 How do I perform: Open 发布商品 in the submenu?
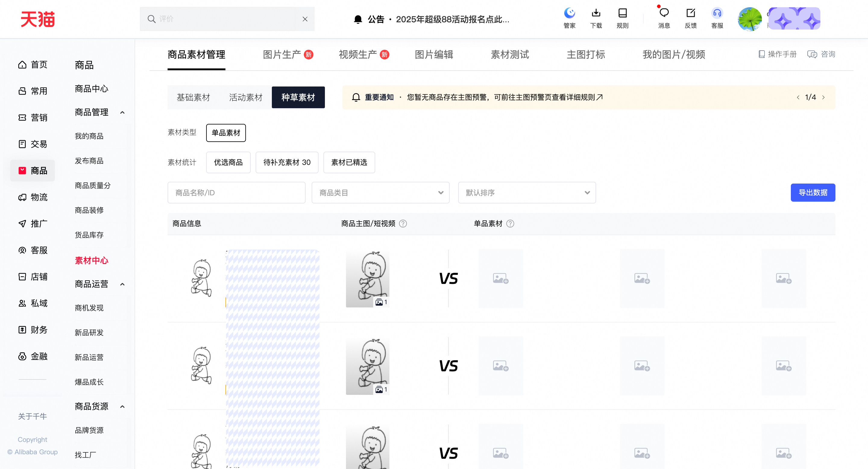[89, 161]
